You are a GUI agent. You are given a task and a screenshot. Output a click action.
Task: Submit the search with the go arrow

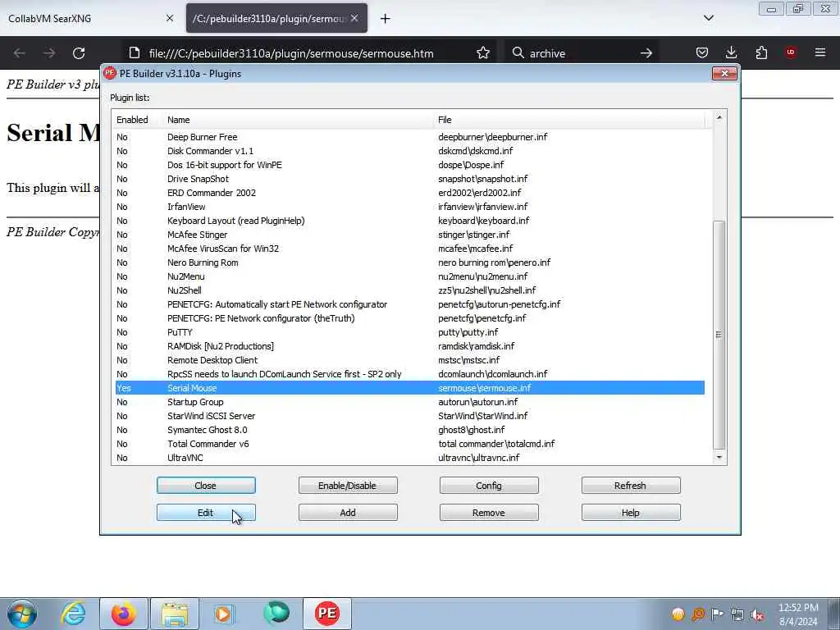point(646,53)
